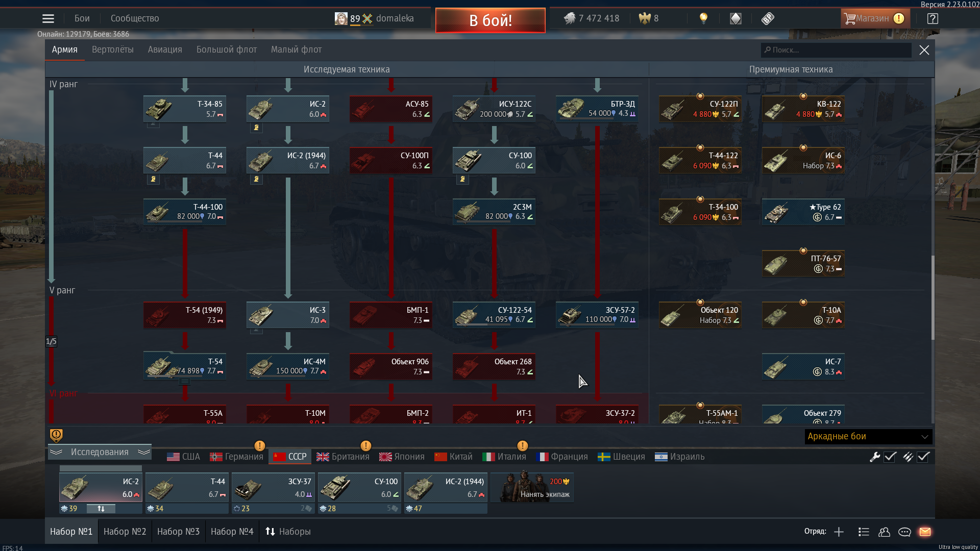Open the Сообщество menu
This screenshot has width=980, height=551.
(x=135, y=18)
